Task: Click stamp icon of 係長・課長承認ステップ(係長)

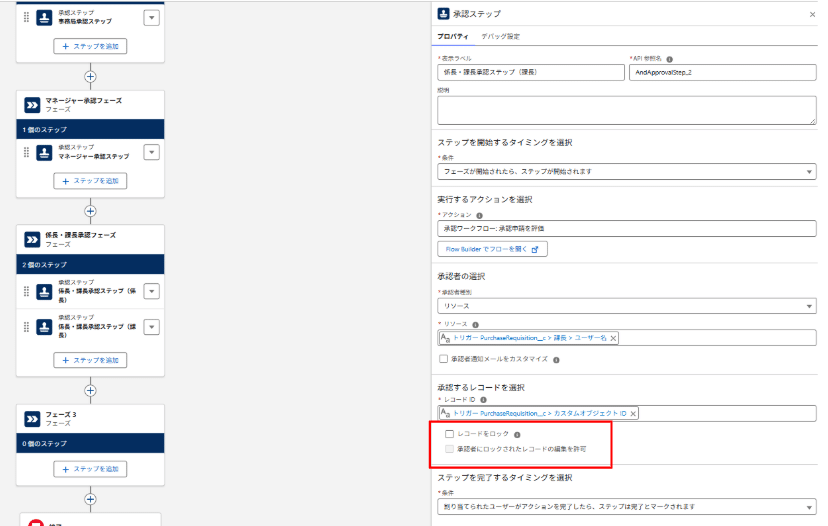Action: pos(44,292)
